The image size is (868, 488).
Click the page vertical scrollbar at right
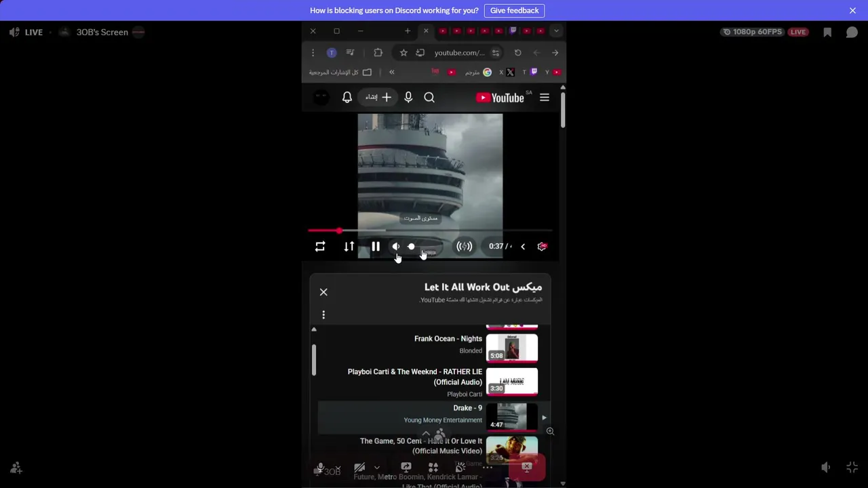click(x=563, y=108)
